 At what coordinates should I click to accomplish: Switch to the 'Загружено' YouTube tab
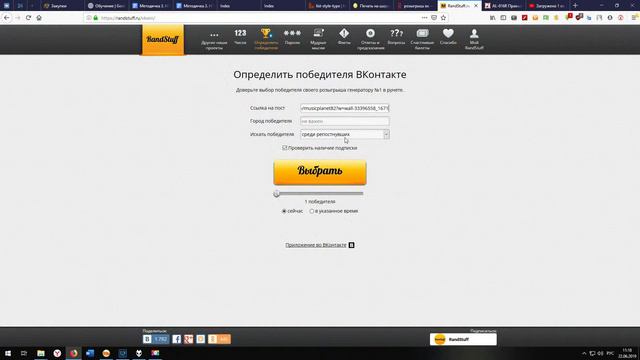(x=547, y=6)
